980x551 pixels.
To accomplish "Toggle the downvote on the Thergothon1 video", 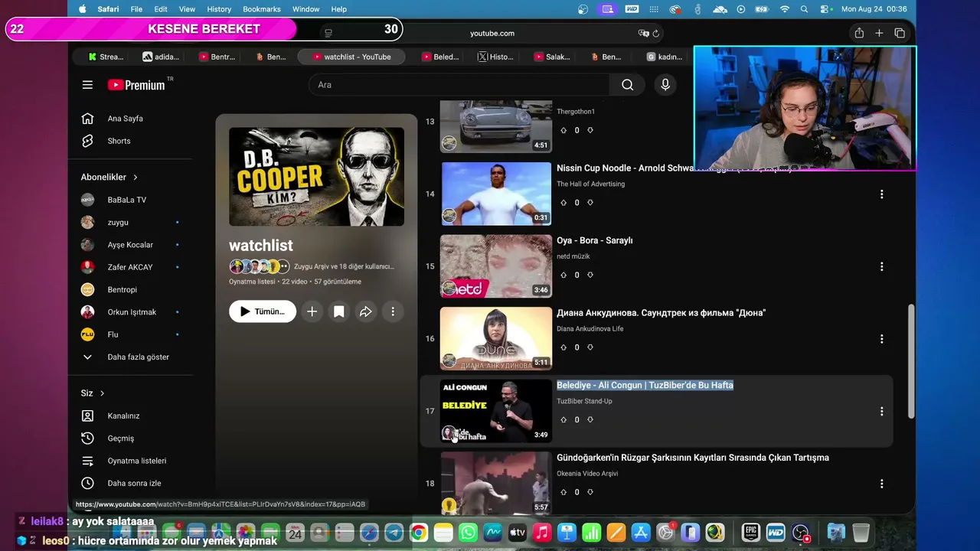I will coord(590,130).
